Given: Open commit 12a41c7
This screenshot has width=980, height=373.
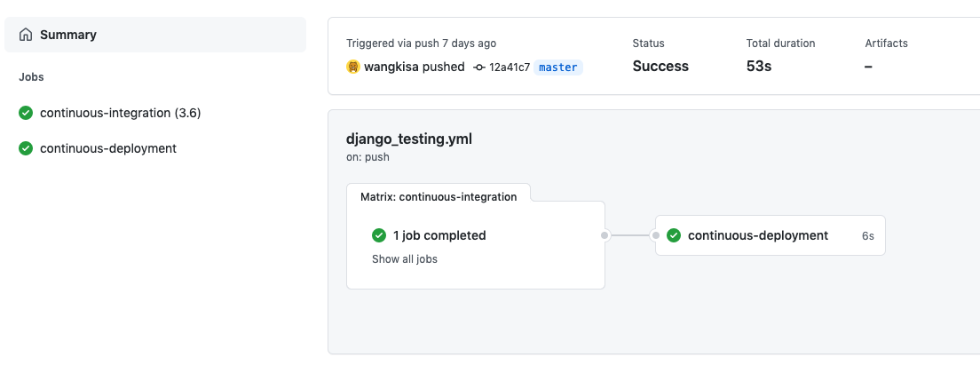Looking at the screenshot, I should (x=510, y=67).
